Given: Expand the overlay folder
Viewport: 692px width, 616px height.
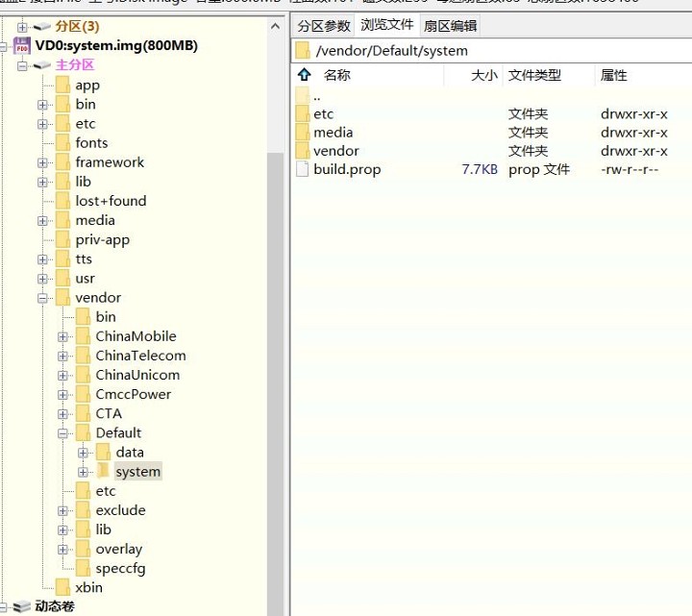Looking at the screenshot, I should 62,550.
